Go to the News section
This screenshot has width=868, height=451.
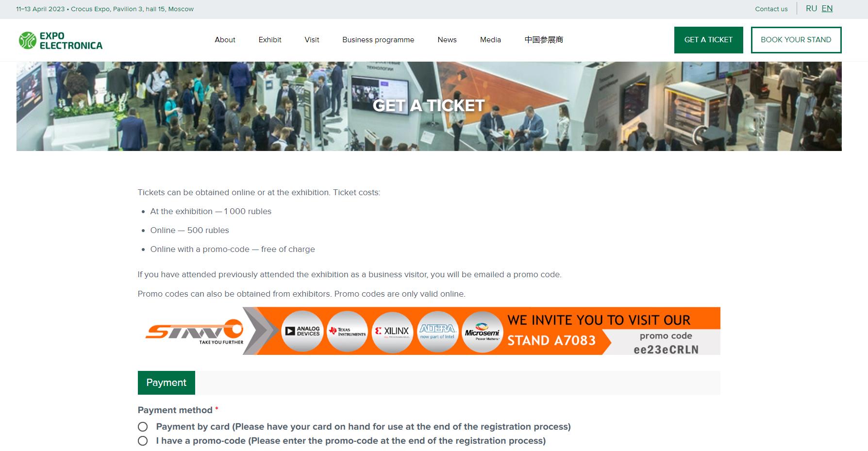pos(447,40)
